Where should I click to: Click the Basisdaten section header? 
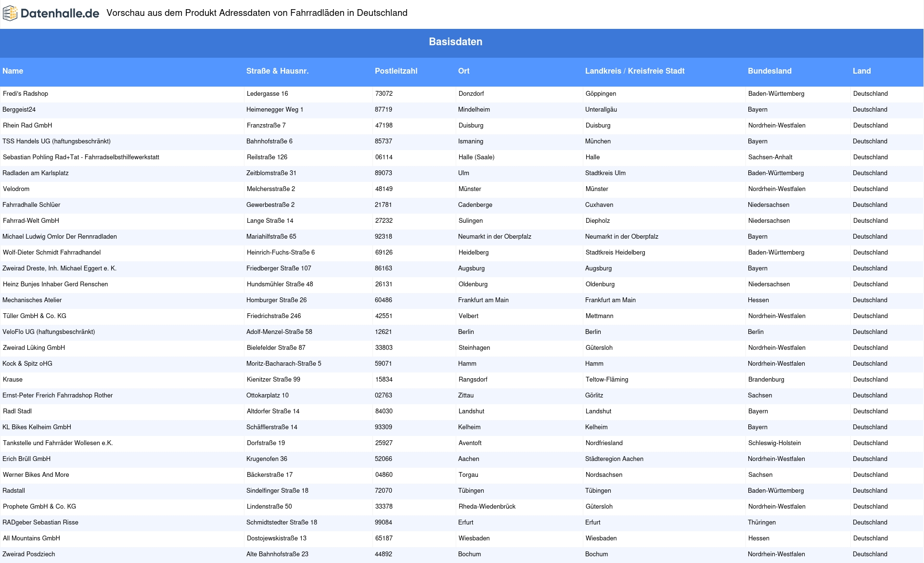coord(456,42)
